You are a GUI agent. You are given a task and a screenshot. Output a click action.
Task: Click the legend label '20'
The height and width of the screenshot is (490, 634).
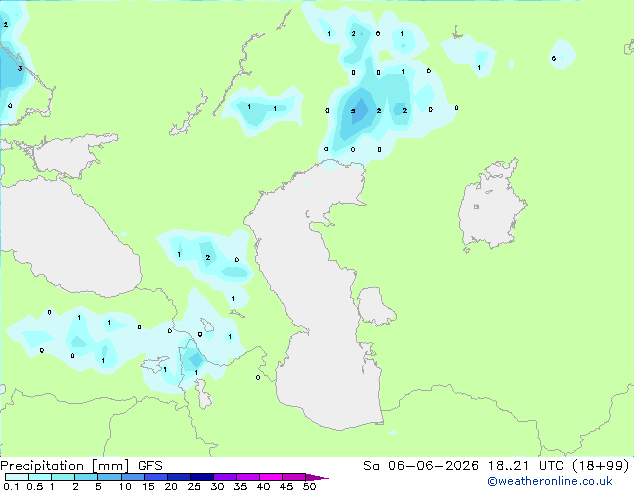tap(171, 486)
